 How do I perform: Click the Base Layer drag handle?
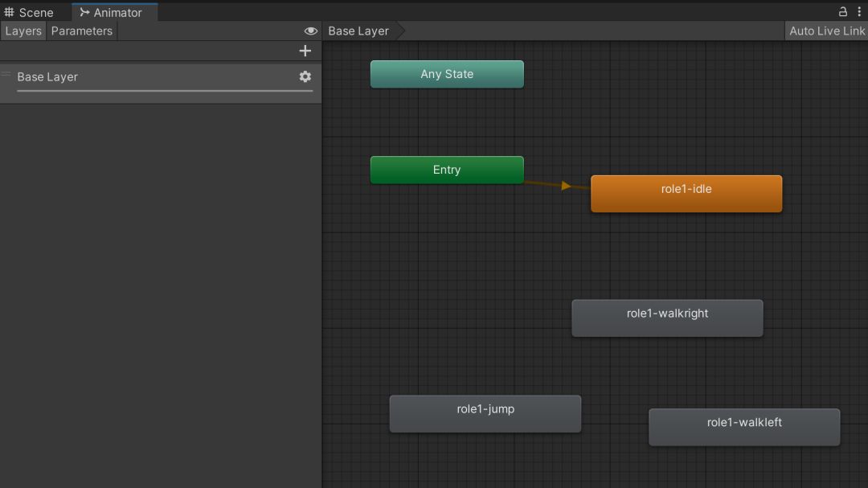(6, 75)
